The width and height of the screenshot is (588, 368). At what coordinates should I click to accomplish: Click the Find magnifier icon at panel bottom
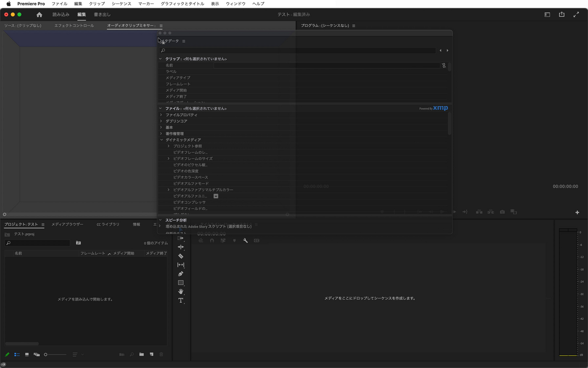tap(132, 354)
